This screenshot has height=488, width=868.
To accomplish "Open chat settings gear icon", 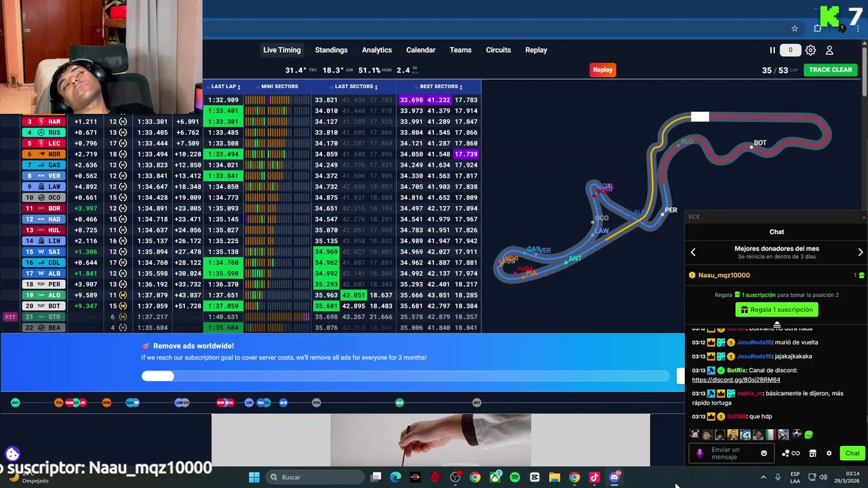I will click(829, 453).
